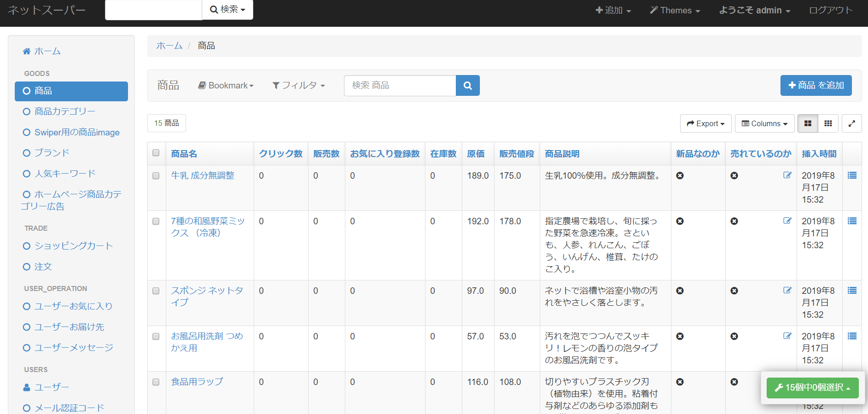Toggle full screen expand icon

tap(851, 123)
